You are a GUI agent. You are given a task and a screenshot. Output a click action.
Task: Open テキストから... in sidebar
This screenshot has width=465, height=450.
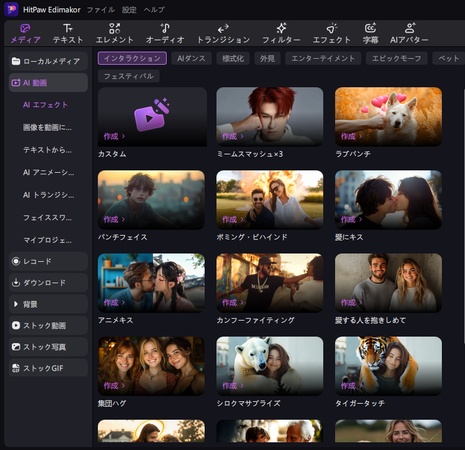coord(47,150)
